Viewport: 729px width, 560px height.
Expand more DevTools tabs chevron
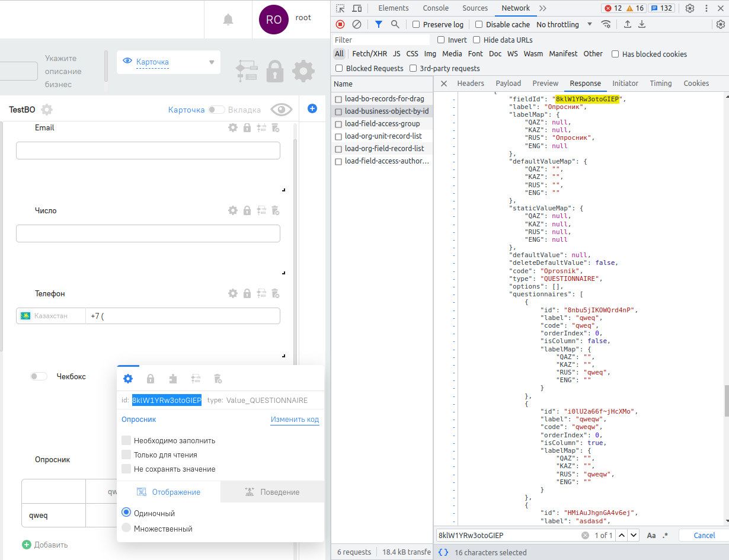coord(543,8)
